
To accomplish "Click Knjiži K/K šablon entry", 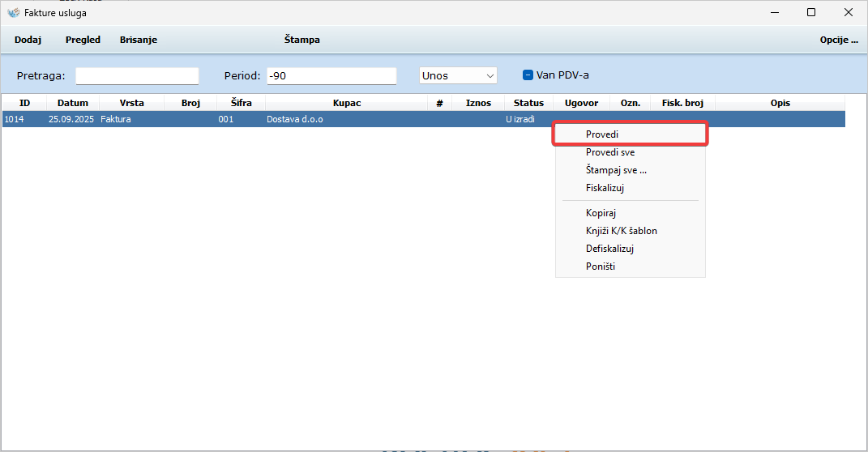I will pyautogui.click(x=621, y=231).
